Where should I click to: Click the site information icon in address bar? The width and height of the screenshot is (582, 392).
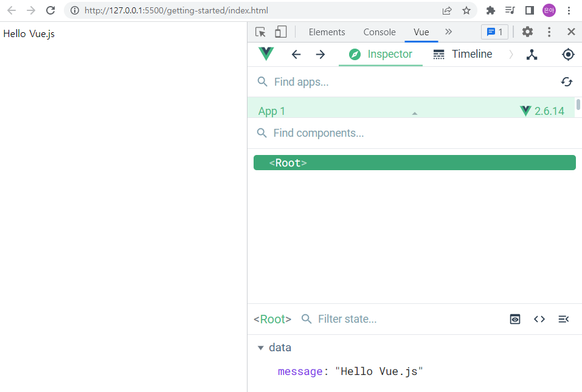[75, 10]
